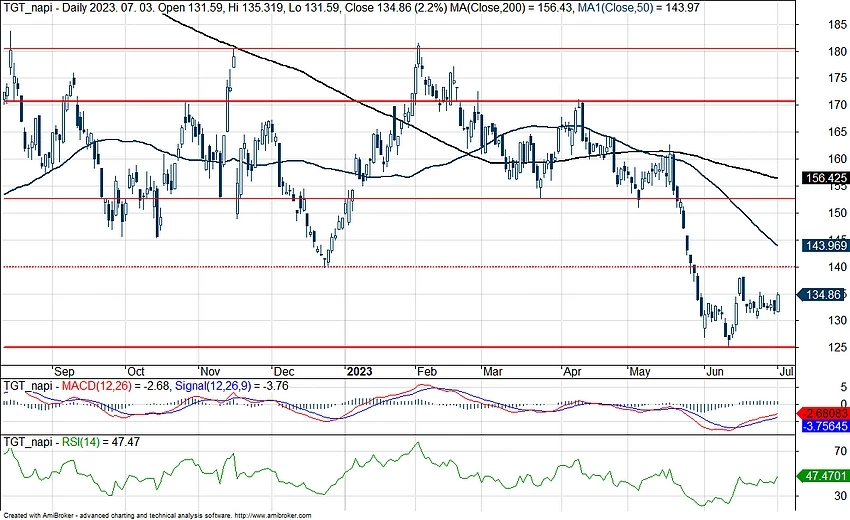Click the 160 price axis label
Viewport: 850px width, 520px height.
coord(838,159)
